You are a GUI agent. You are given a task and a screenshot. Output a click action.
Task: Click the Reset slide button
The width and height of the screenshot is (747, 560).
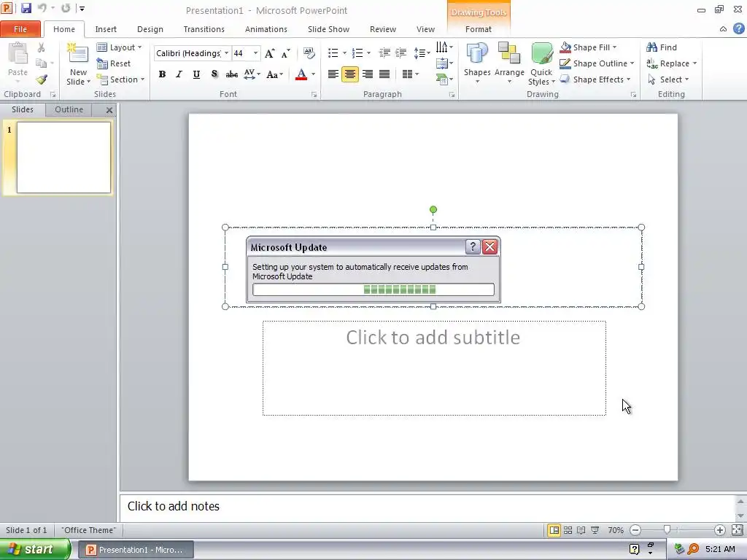[113, 63]
